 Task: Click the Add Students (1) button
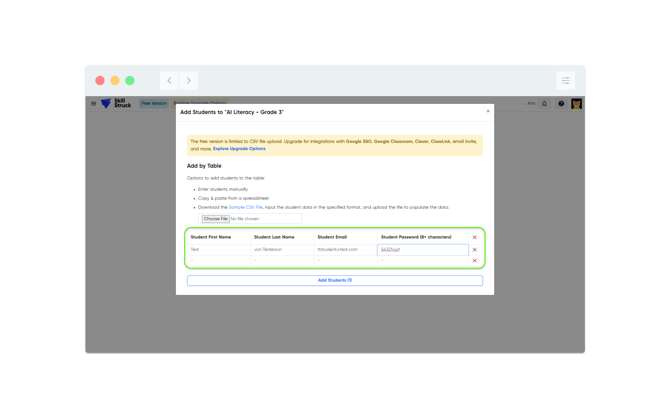pyautogui.click(x=335, y=280)
